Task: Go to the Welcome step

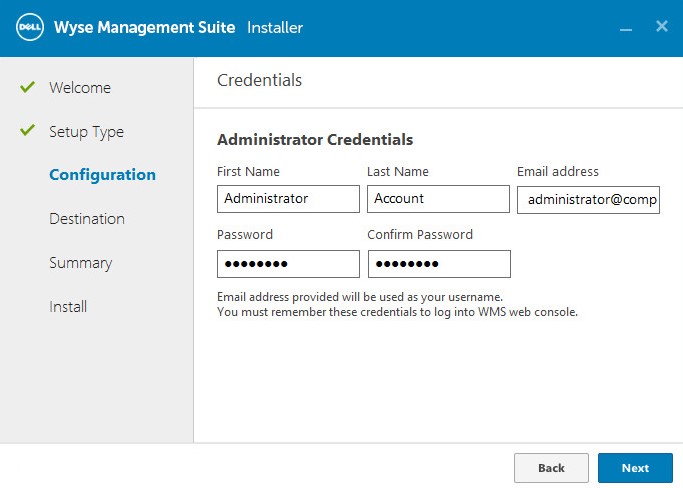Action: pos(80,88)
